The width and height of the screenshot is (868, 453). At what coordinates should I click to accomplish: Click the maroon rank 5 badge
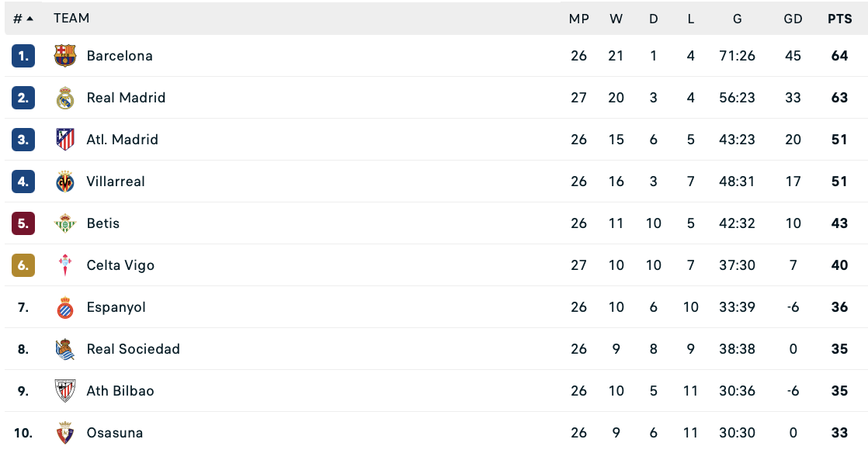[23, 223]
